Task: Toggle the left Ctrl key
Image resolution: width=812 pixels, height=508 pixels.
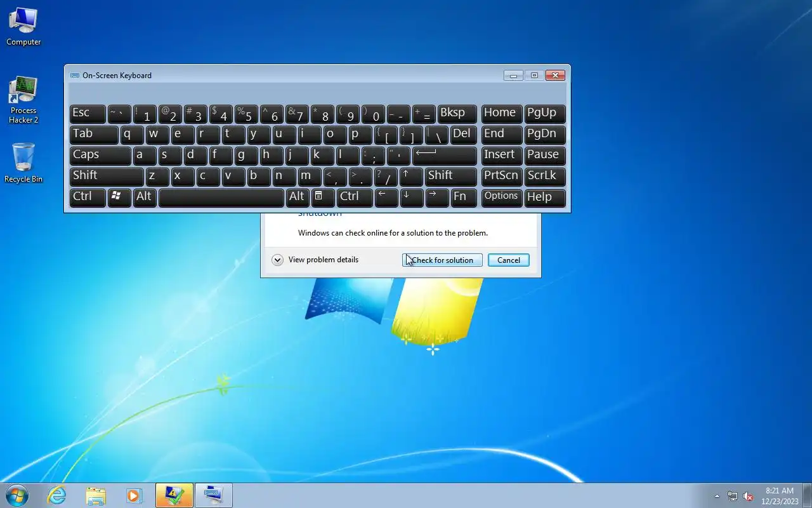Action: click(88, 197)
